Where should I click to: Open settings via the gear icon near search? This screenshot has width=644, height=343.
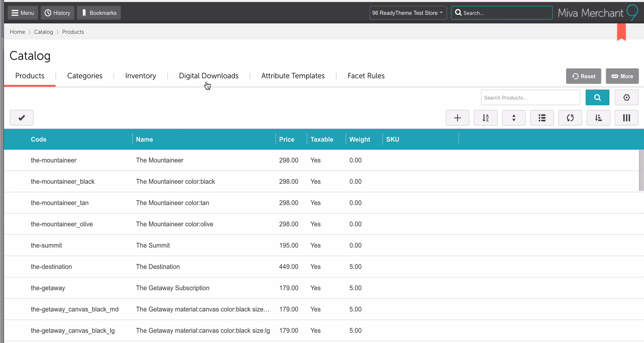(627, 97)
